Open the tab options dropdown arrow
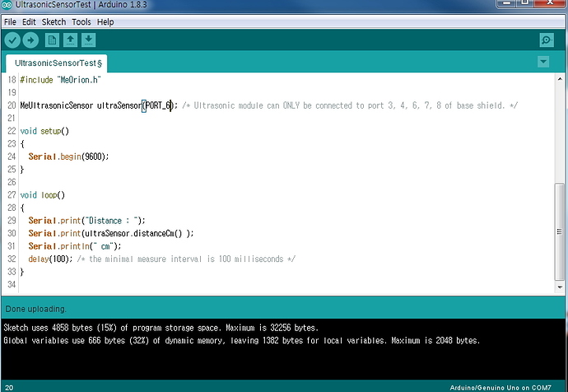The image size is (568, 392). coord(543,62)
